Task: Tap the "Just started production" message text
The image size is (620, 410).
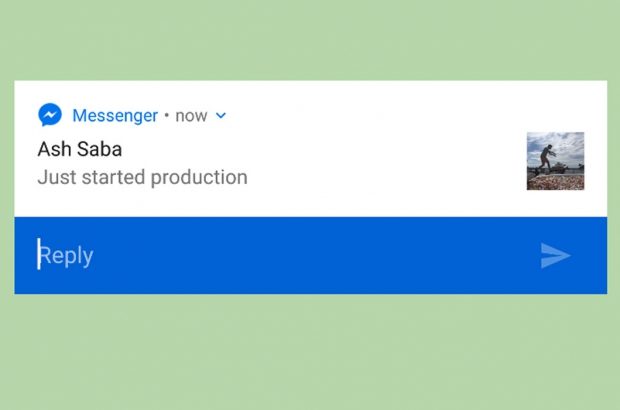Action: click(142, 178)
